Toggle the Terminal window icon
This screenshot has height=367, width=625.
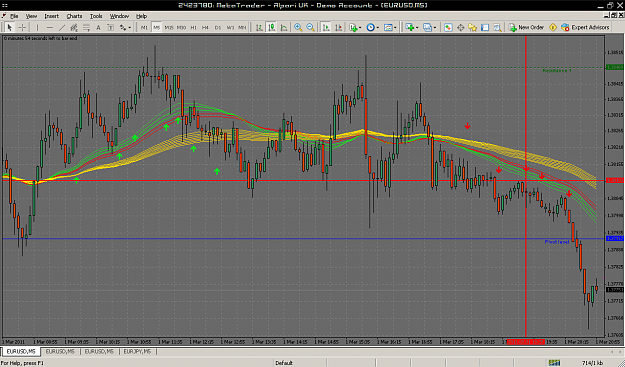click(x=485, y=27)
